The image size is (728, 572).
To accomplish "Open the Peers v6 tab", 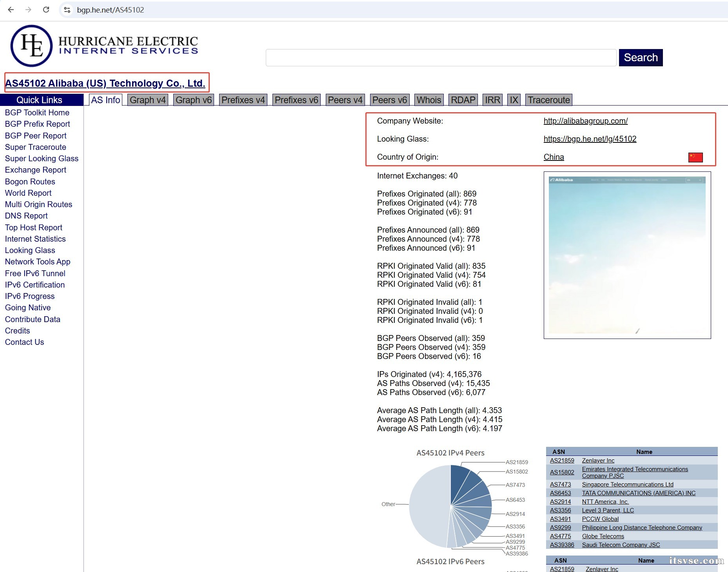I will [x=390, y=100].
